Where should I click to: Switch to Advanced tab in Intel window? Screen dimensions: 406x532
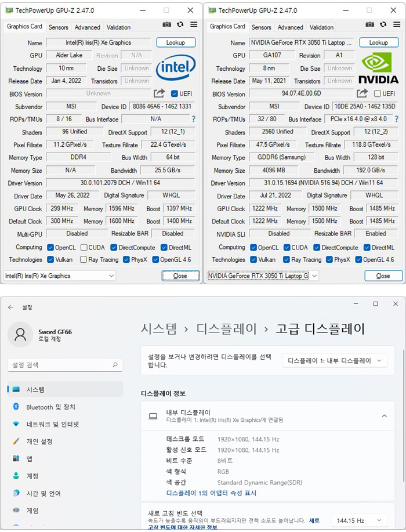tap(87, 27)
